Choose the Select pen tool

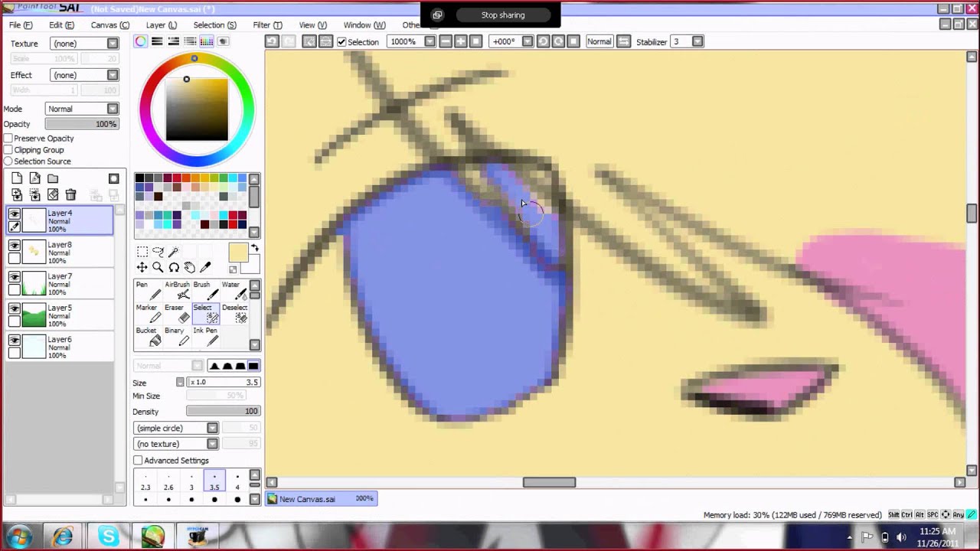(205, 314)
